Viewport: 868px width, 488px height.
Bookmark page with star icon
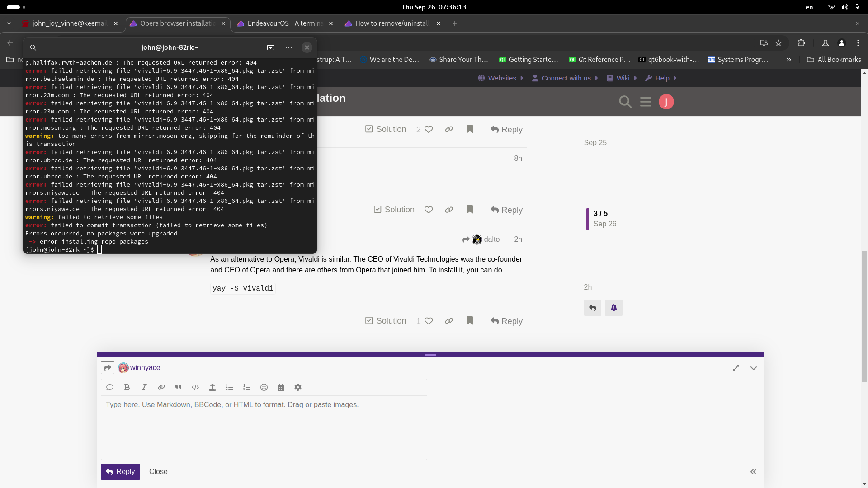point(778,43)
